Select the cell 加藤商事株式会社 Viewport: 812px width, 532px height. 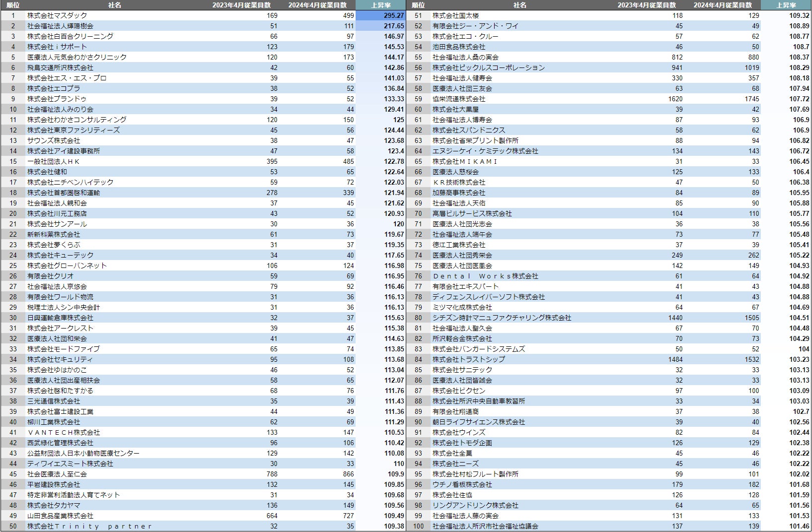[x=459, y=193]
